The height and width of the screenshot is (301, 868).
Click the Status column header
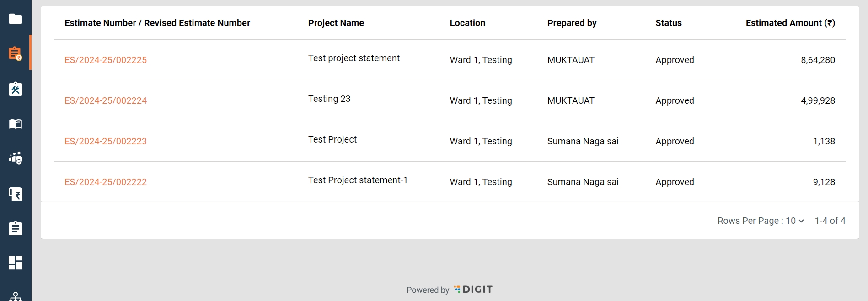click(x=668, y=23)
